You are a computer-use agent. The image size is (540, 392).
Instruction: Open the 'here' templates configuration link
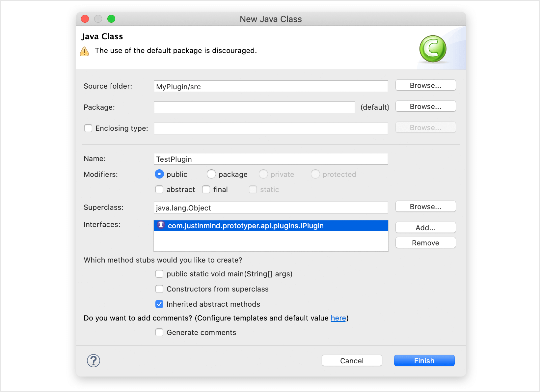click(x=338, y=318)
